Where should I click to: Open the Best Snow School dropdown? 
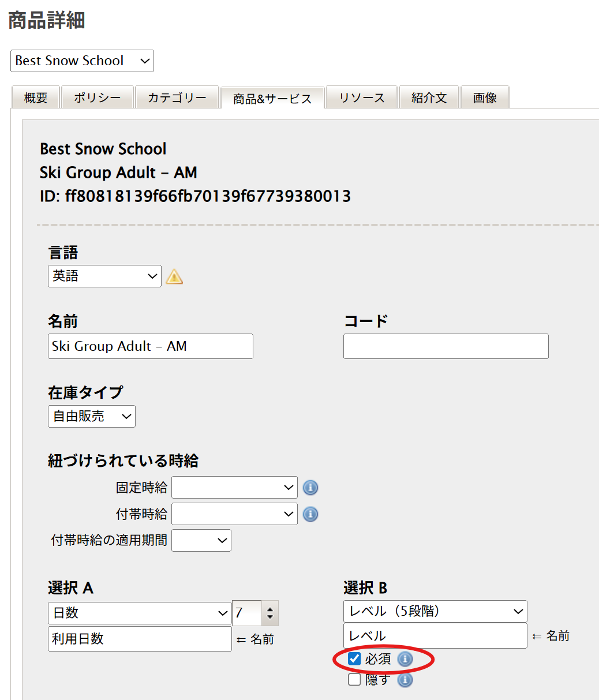(x=82, y=61)
